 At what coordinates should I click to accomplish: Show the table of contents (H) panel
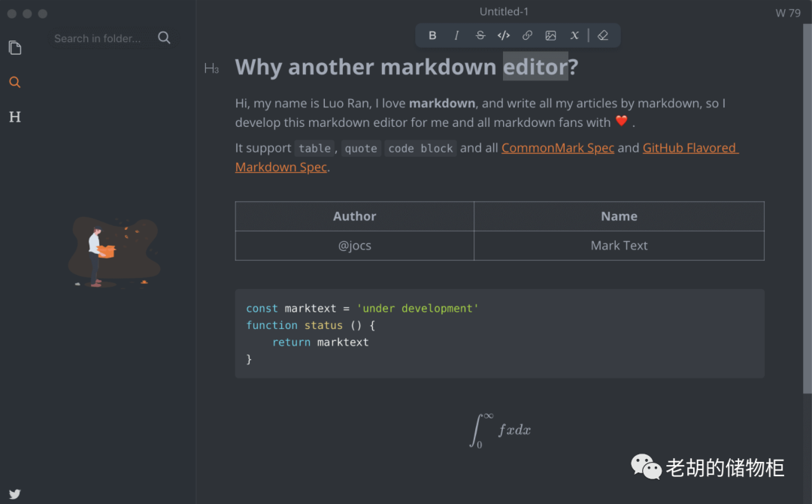[15, 117]
